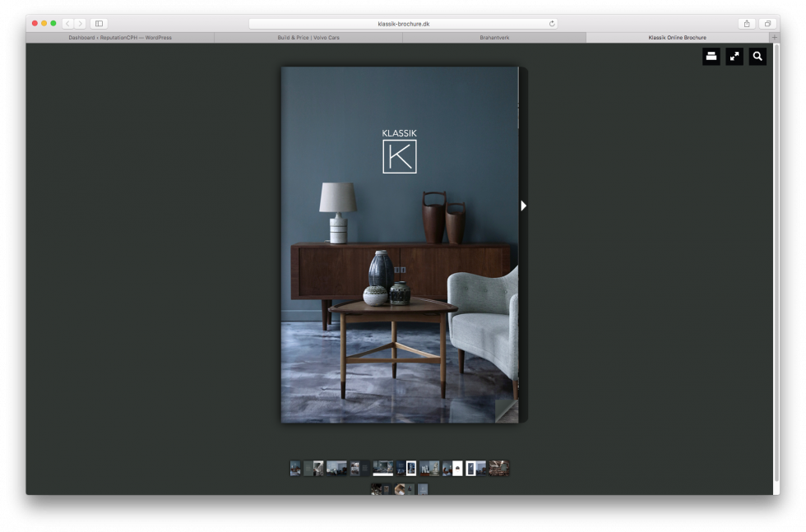
Task: Open the fifth thumbnail in first row
Action: 383,468
